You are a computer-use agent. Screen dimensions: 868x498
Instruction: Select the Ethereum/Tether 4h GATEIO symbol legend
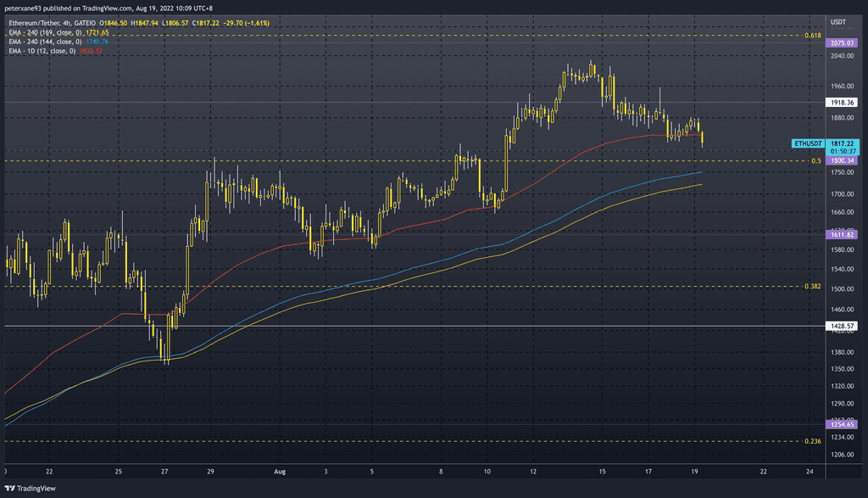(x=52, y=23)
